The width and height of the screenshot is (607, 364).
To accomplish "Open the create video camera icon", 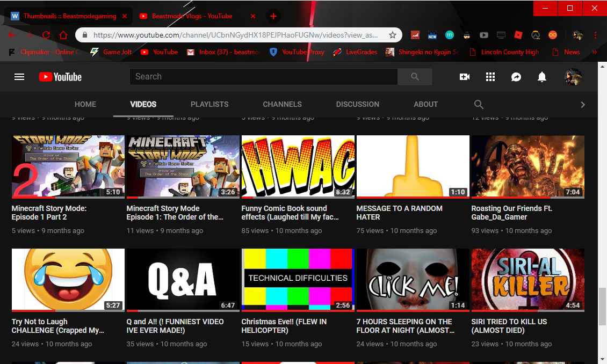I will [465, 77].
